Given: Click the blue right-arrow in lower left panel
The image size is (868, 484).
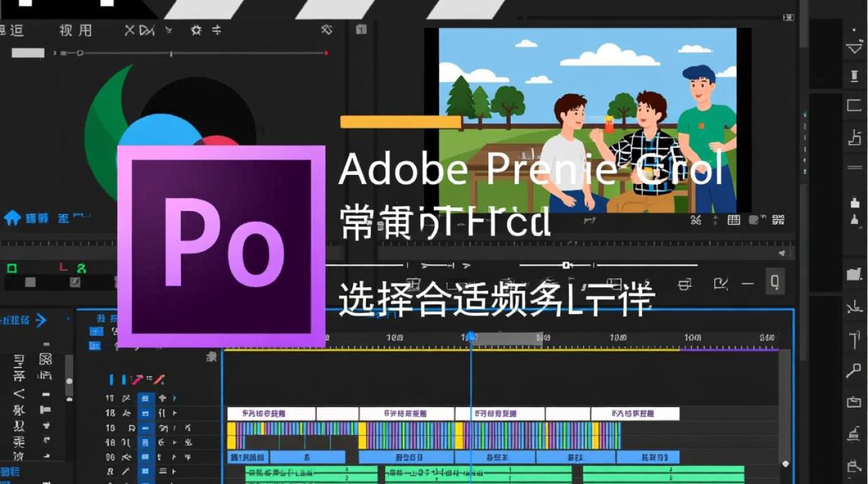Looking at the screenshot, I should coord(41,319).
